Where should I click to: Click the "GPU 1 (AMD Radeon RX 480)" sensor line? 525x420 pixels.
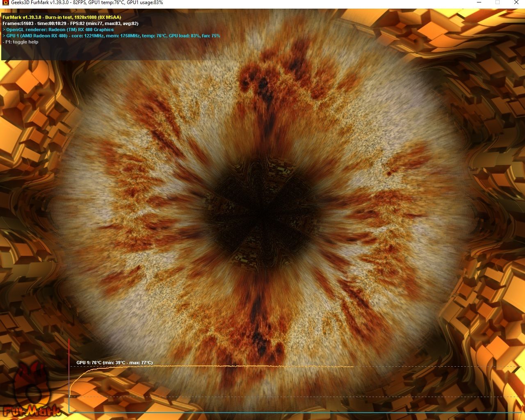coord(111,36)
